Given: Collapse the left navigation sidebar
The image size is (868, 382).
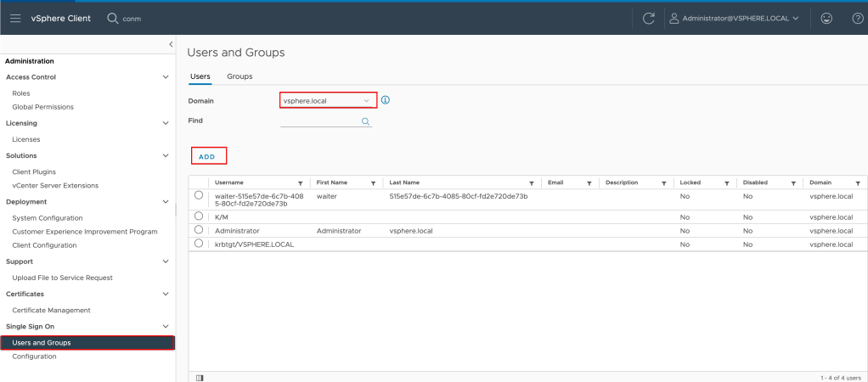Looking at the screenshot, I should [x=171, y=43].
